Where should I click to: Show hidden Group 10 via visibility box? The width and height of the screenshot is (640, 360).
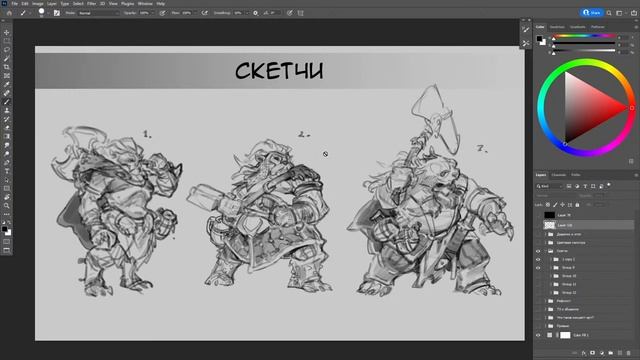[538, 276]
